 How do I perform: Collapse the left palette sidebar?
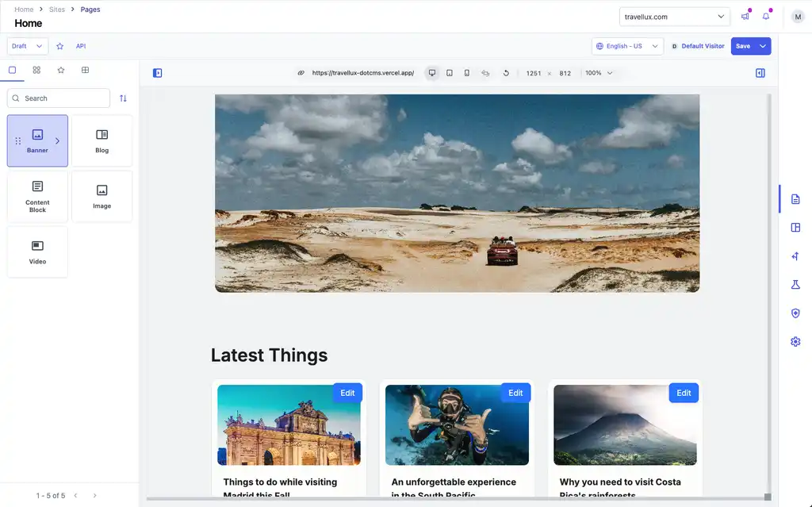[x=158, y=73]
